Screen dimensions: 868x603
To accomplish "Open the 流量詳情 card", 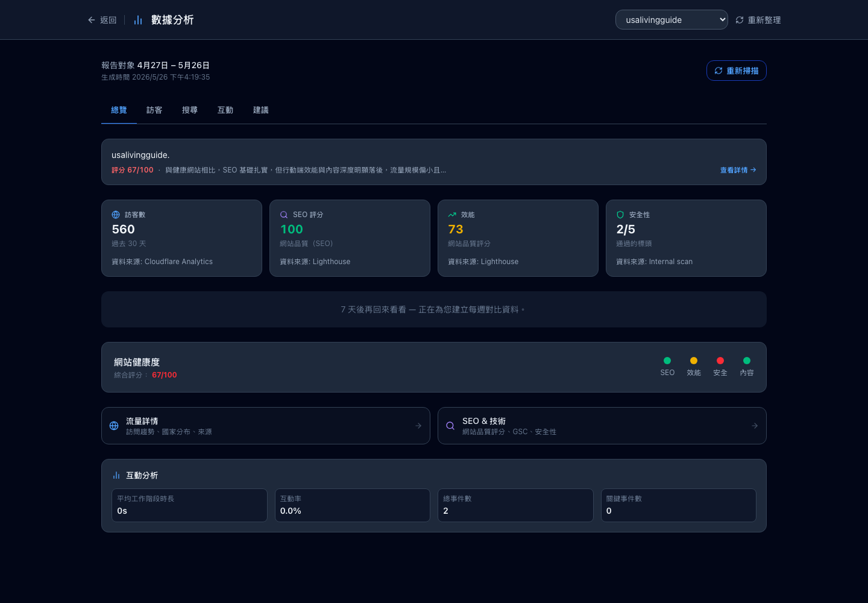I will 266,426.
